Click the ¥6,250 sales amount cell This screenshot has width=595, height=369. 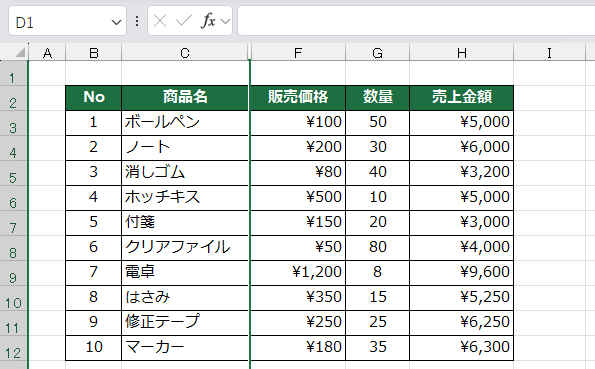pos(462,323)
